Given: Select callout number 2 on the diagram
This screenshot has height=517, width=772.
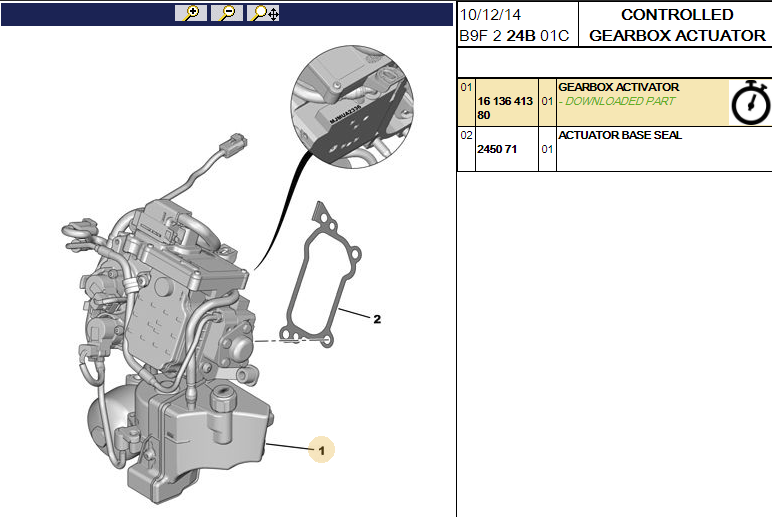Looking at the screenshot, I should tap(377, 319).
